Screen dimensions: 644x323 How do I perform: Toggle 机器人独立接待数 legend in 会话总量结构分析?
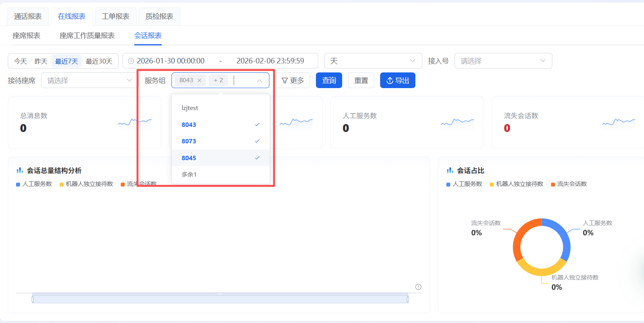[x=86, y=184]
